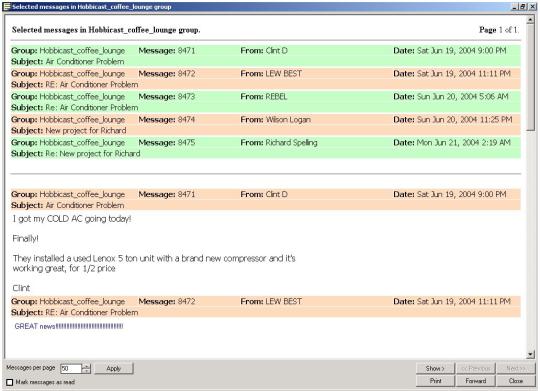Select message 8474 from Wilson Logan

coord(266,125)
